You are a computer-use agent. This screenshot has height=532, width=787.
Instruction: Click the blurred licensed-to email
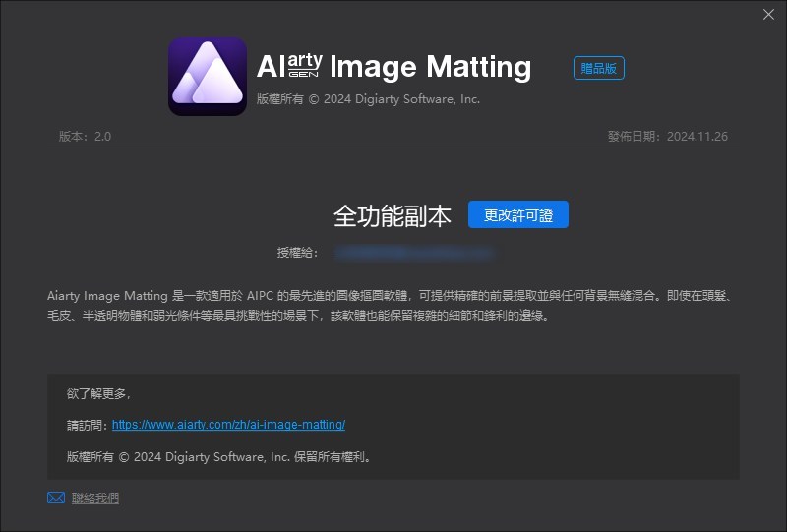(414, 253)
